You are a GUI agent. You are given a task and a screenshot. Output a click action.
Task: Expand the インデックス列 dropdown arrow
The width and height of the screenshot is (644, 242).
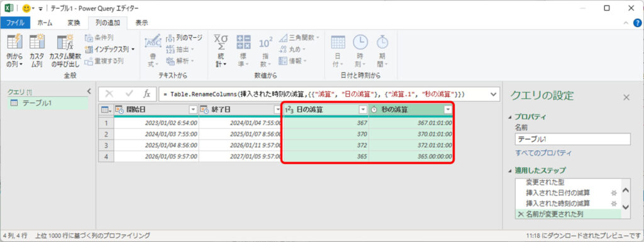[x=133, y=50]
